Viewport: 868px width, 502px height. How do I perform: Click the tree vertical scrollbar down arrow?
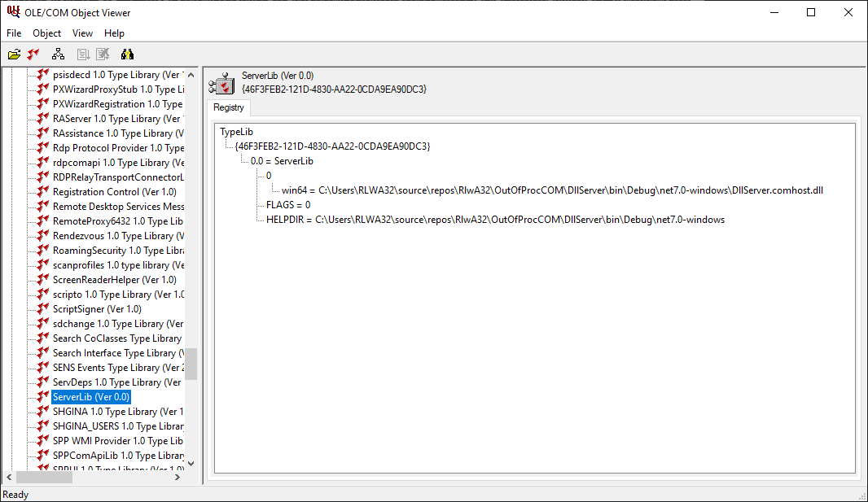pyautogui.click(x=191, y=464)
